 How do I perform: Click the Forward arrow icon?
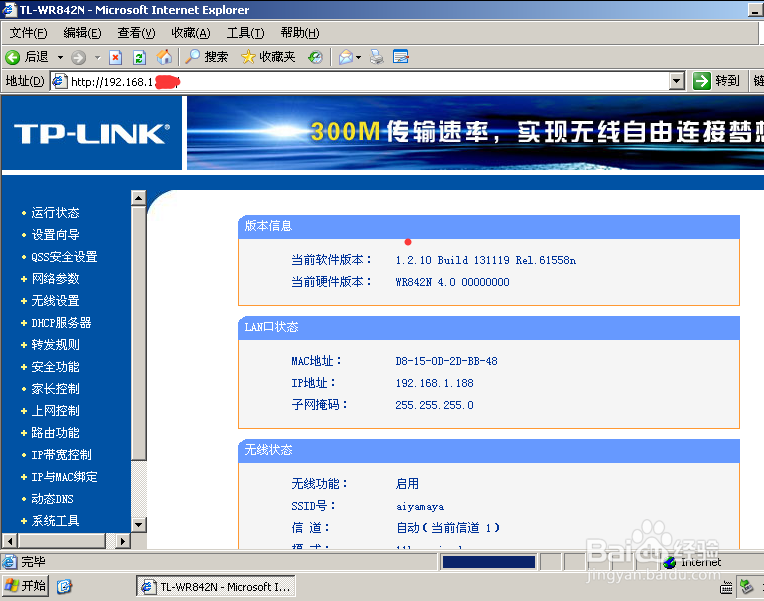coord(78,58)
